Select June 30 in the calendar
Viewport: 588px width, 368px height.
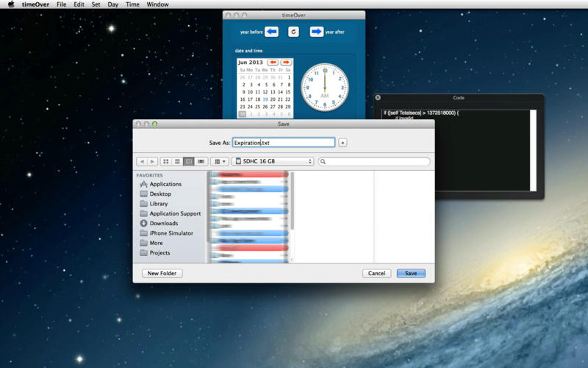tap(243, 114)
